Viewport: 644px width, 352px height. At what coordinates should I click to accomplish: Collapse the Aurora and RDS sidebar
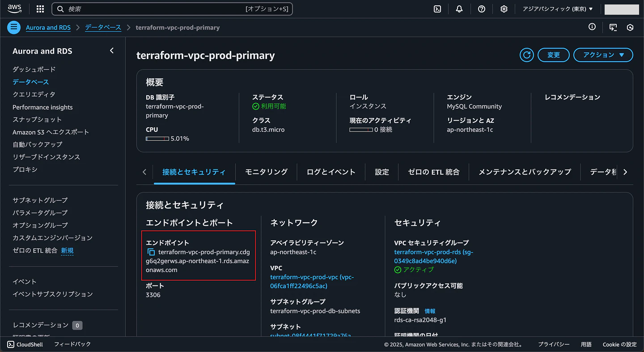click(111, 50)
